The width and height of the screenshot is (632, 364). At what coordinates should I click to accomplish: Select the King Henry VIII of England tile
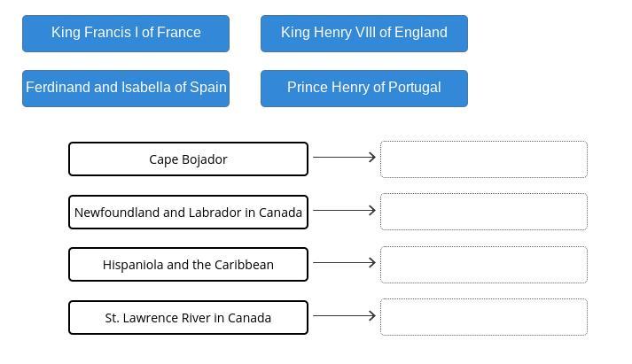[364, 34]
